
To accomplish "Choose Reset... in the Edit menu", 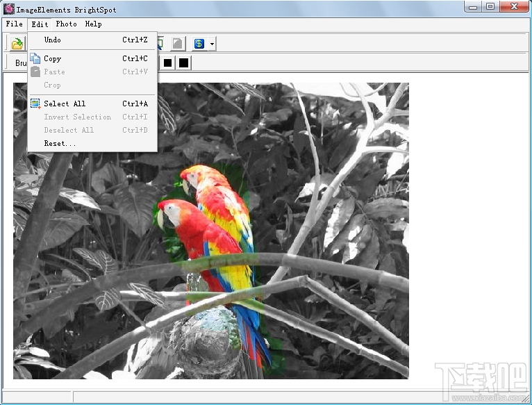I will click(92, 143).
